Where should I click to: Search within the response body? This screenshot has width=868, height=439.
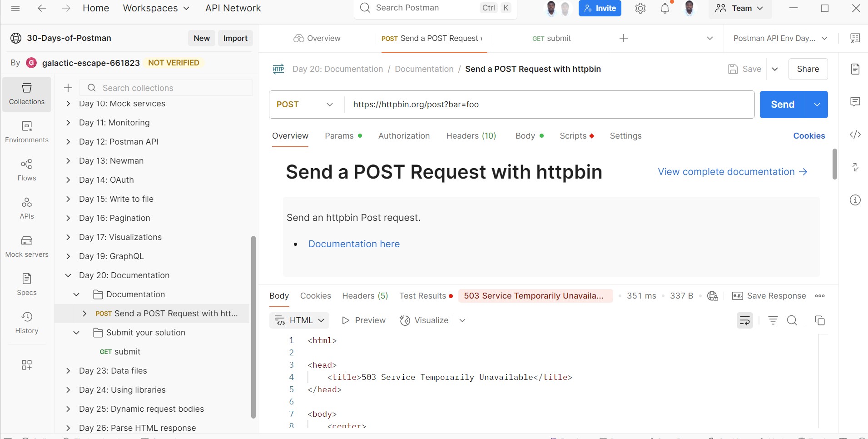point(792,320)
